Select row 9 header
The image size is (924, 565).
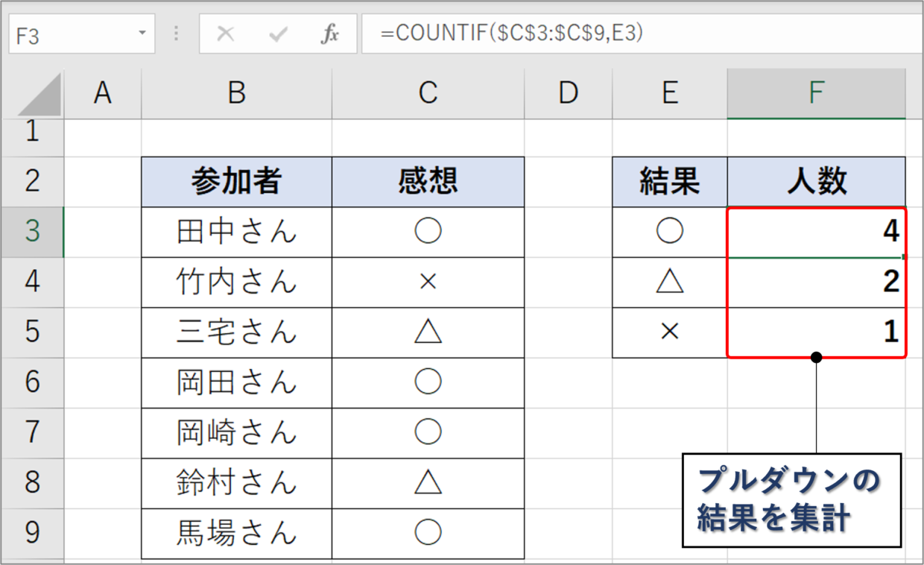coord(32,534)
